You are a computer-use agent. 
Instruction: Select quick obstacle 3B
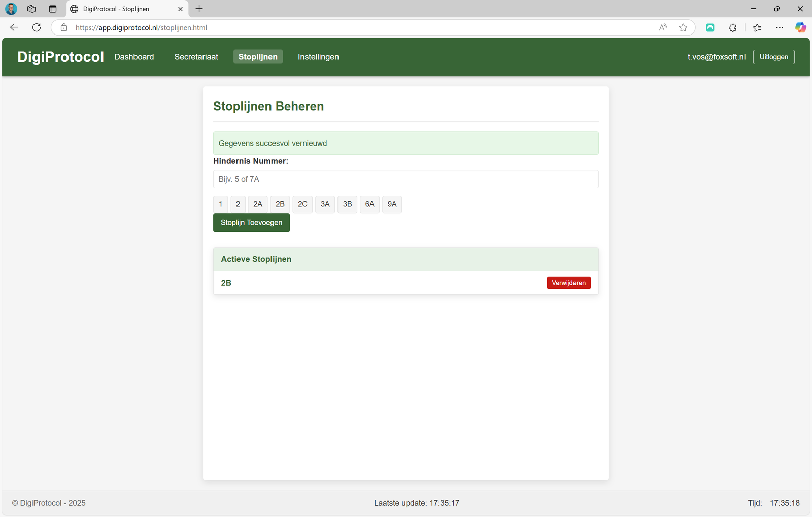point(347,204)
